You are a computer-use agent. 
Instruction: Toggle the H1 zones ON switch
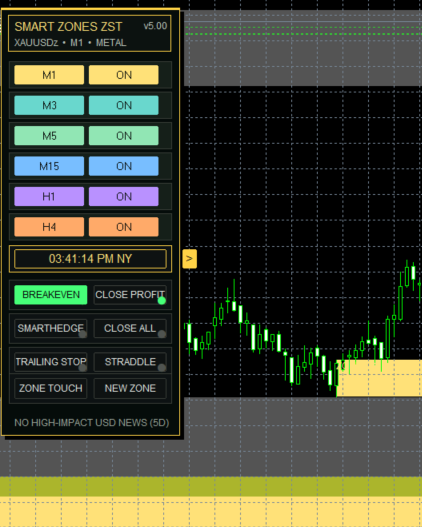pyautogui.click(x=124, y=196)
